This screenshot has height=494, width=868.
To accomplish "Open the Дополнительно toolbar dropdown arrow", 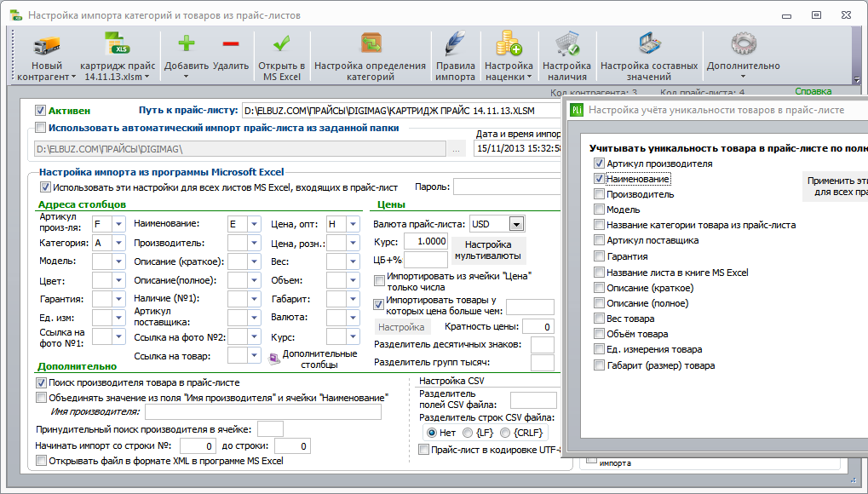I will click(x=743, y=77).
